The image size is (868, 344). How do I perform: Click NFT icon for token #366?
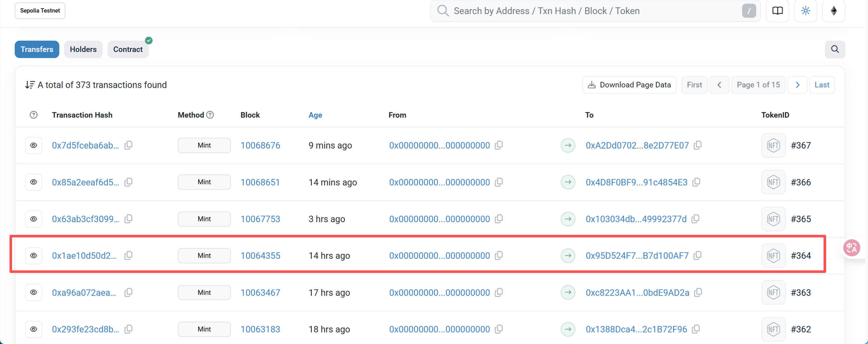tap(773, 182)
